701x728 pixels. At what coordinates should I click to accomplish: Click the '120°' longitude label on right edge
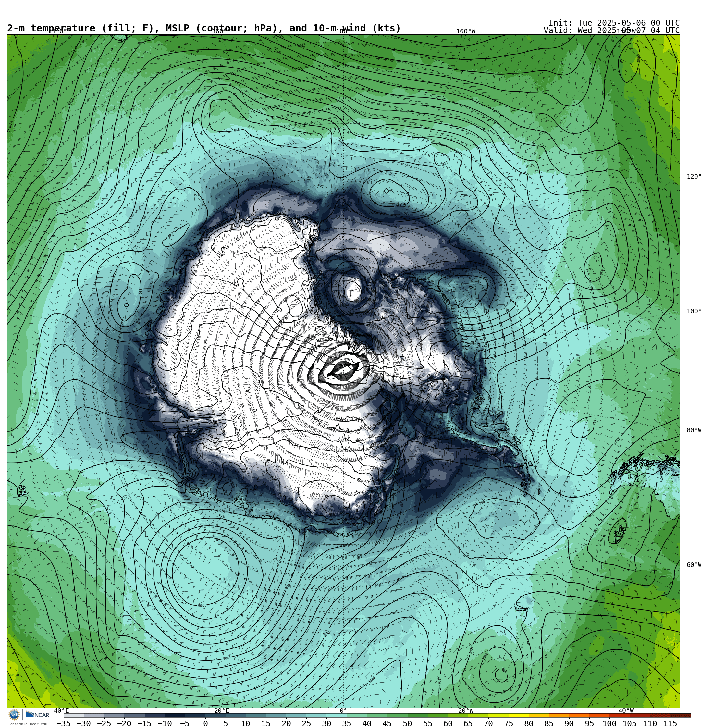694,177
